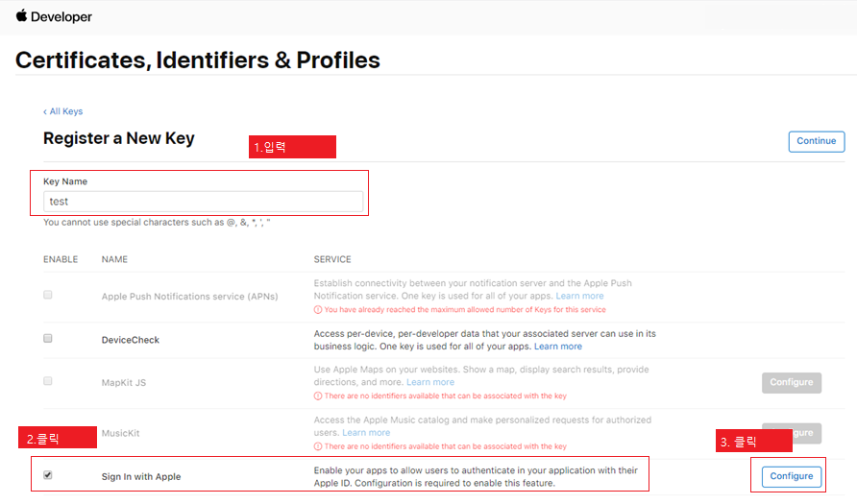Go back via All Keys chevron link
857x504 pixels.
pyautogui.click(x=62, y=111)
